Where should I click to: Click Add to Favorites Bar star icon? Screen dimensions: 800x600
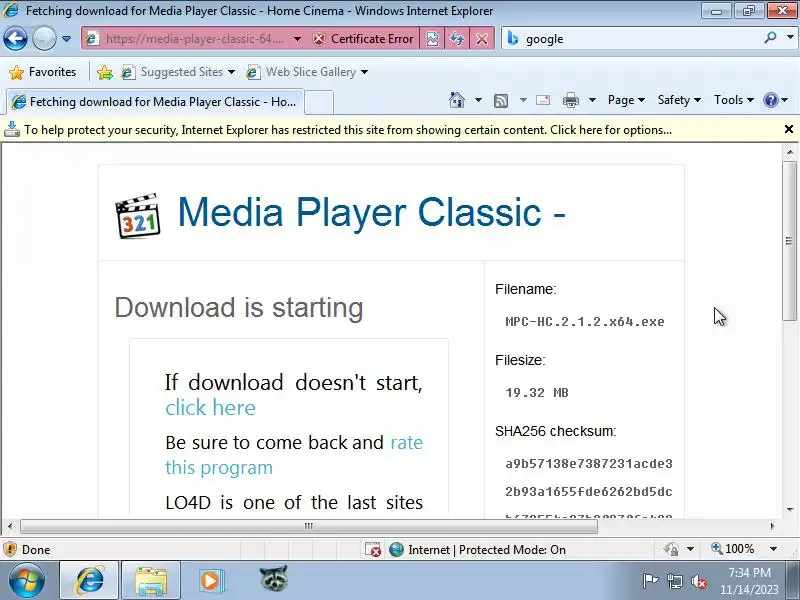pyautogui.click(x=105, y=72)
